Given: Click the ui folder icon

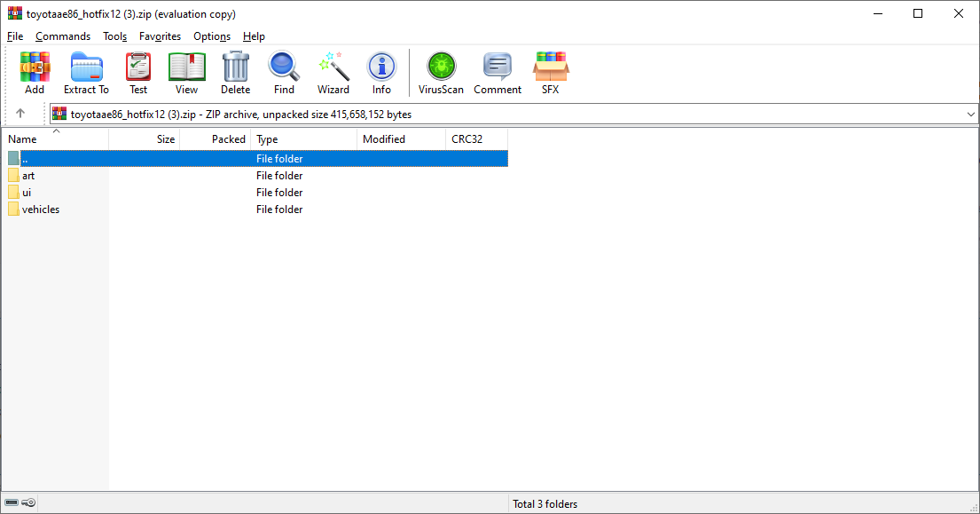Looking at the screenshot, I should pyautogui.click(x=14, y=193).
